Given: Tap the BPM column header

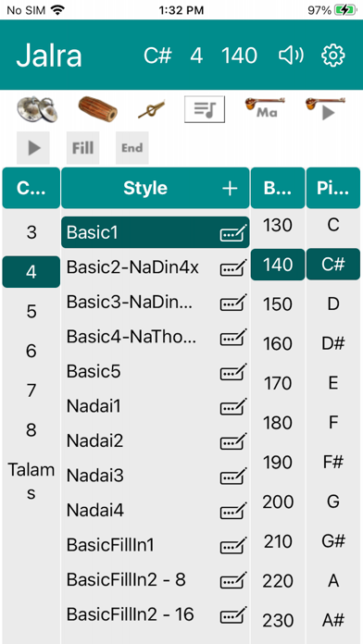Looking at the screenshot, I should click(278, 188).
